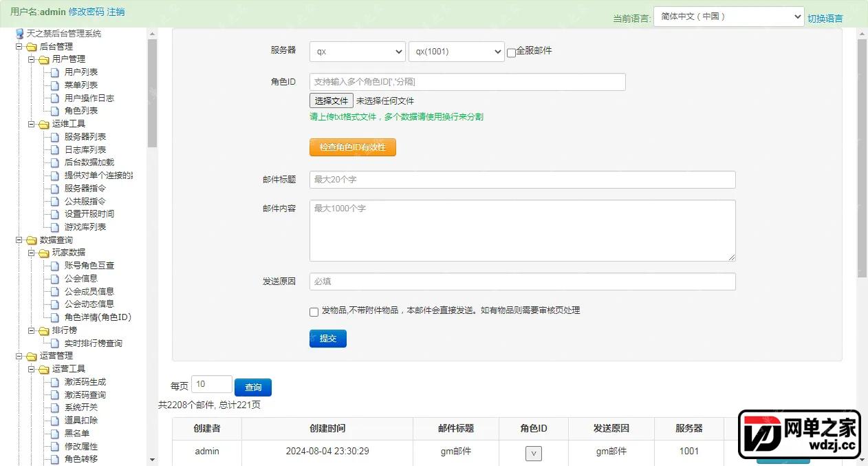
Task: Click the page icon beside 服务器列表
Action: coord(56,137)
